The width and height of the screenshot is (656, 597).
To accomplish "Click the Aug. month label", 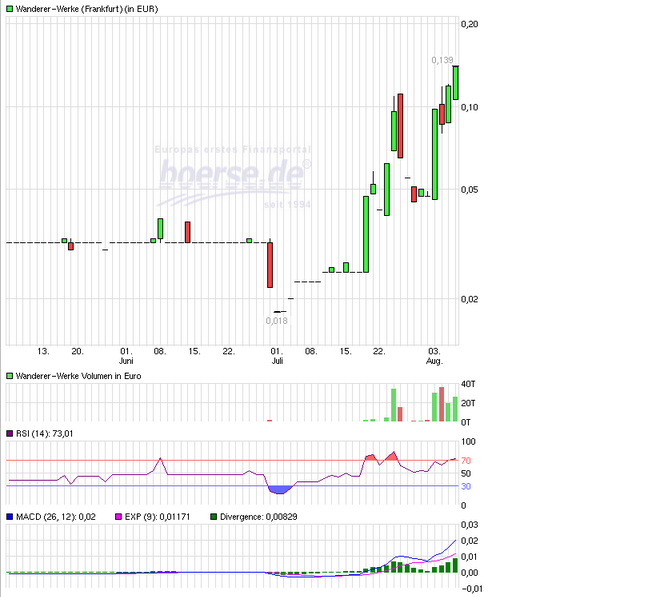I will [x=434, y=361].
